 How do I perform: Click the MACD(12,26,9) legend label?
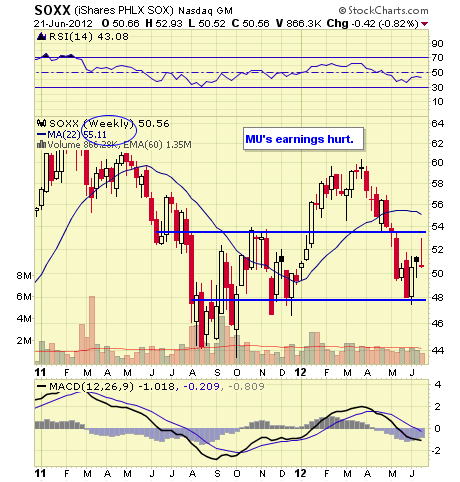click(91, 387)
